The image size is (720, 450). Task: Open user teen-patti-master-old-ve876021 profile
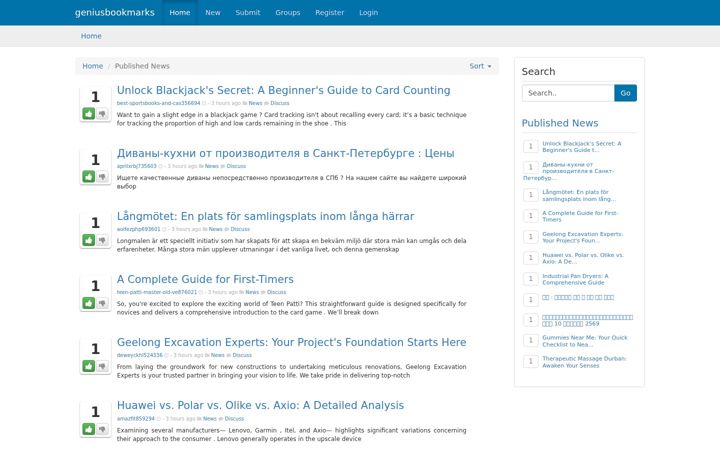tap(157, 292)
